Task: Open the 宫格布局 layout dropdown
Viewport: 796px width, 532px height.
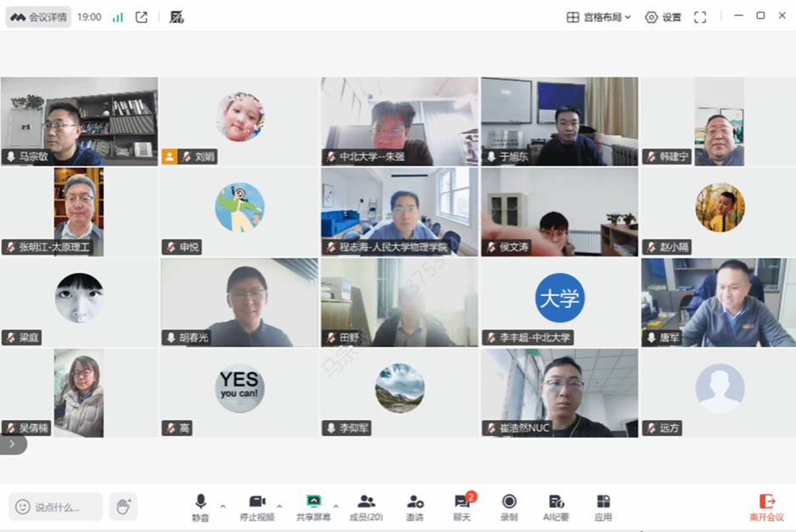Action: [599, 17]
